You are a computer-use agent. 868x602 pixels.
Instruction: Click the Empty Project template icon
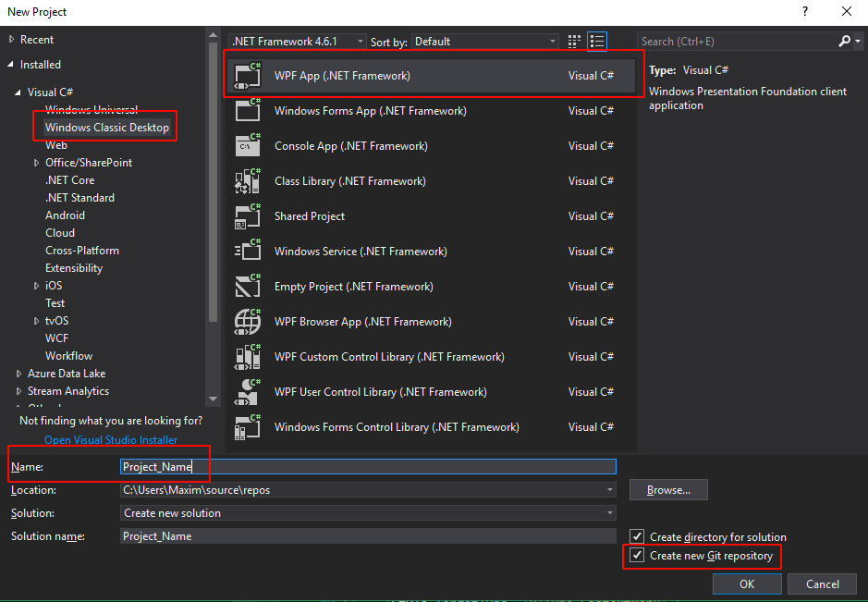click(x=248, y=287)
